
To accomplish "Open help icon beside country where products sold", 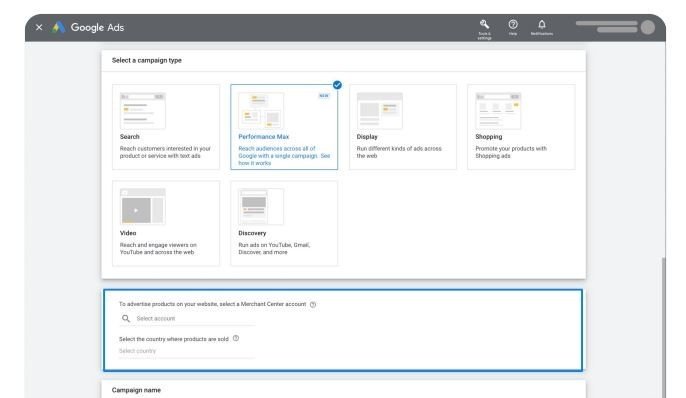I will point(236,338).
